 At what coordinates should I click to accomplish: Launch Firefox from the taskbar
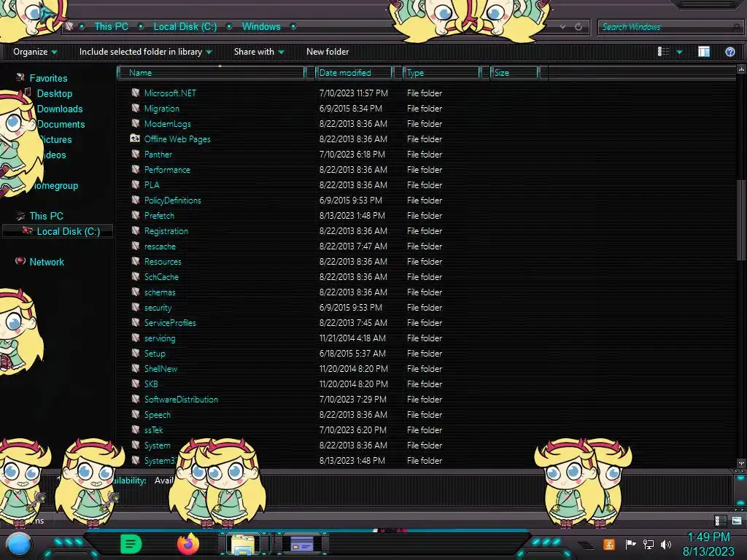coord(188,544)
